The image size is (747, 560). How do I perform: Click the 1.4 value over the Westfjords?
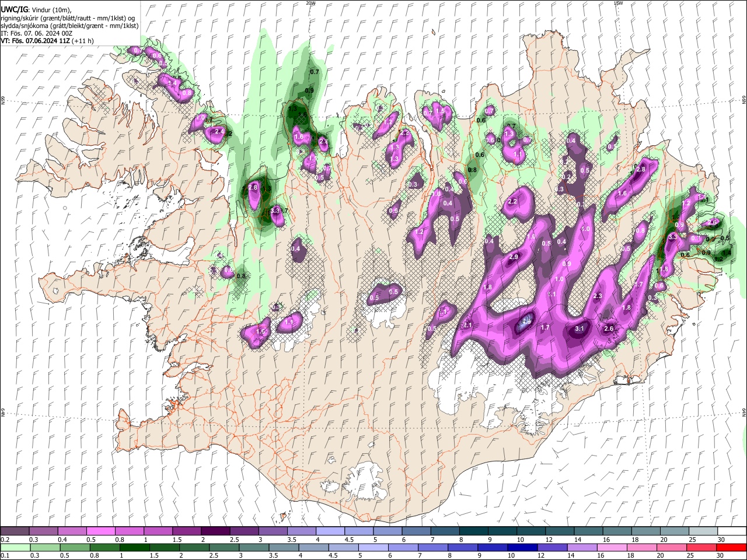point(172,83)
